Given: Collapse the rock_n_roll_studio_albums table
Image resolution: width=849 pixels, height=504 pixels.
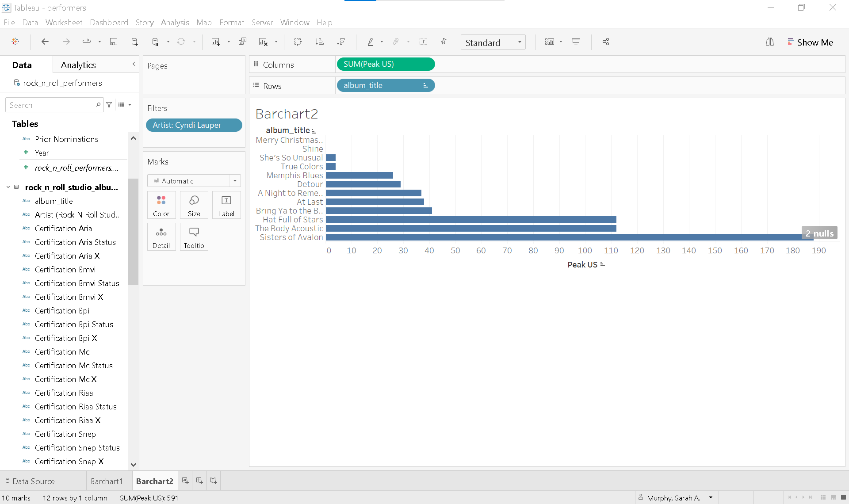Looking at the screenshot, I should (x=8, y=187).
